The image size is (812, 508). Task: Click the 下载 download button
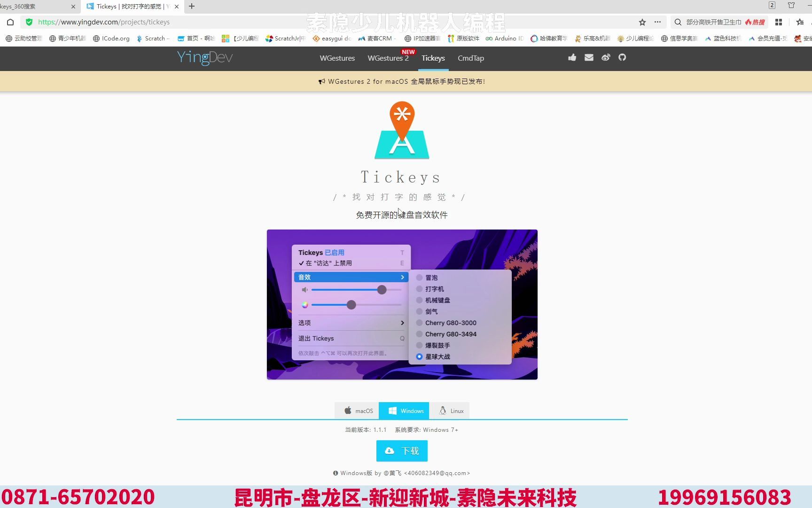point(402,451)
